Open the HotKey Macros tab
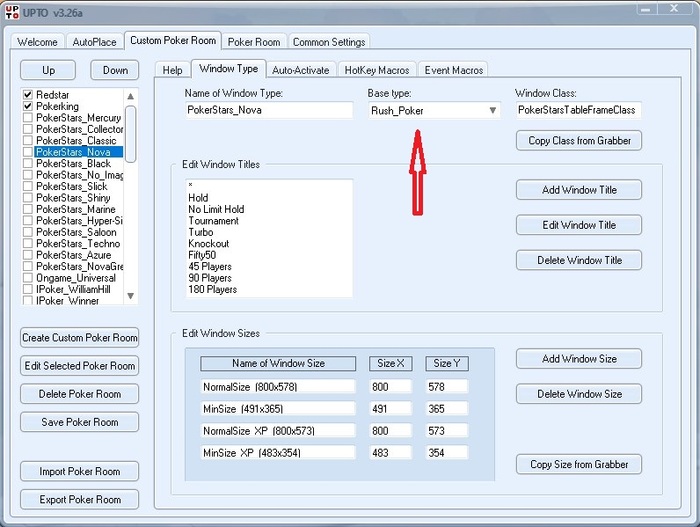 click(x=377, y=70)
